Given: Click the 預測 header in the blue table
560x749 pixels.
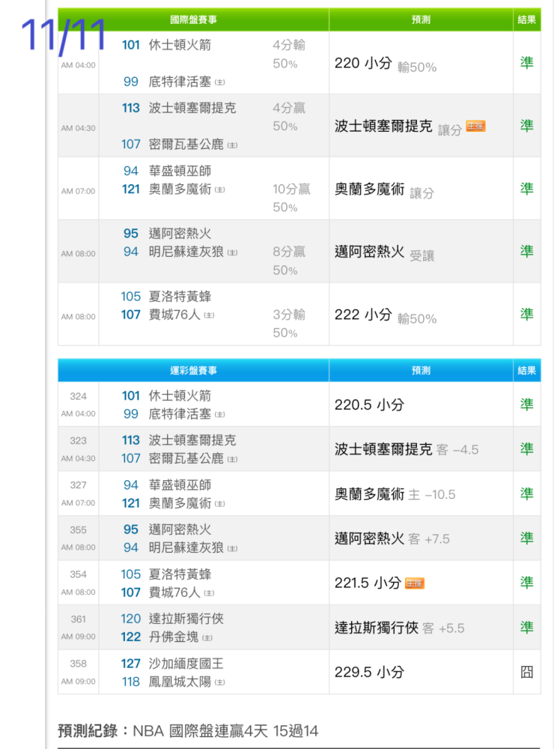Looking at the screenshot, I should click(421, 370).
